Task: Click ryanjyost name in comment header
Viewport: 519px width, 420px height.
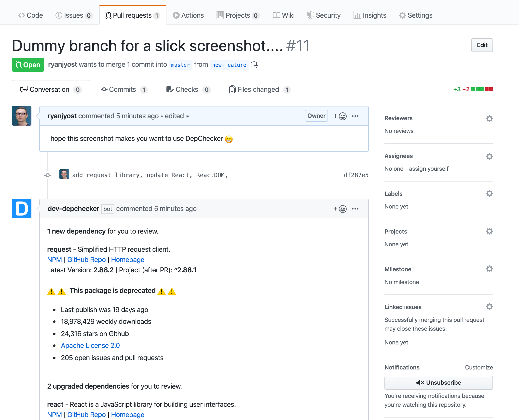Action: pyautogui.click(x=62, y=116)
